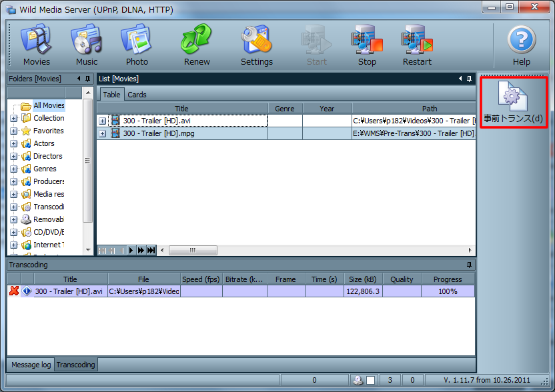Viewport: 555px width, 392px height.
Task: Expand the Media resources tree node
Action: (13, 194)
